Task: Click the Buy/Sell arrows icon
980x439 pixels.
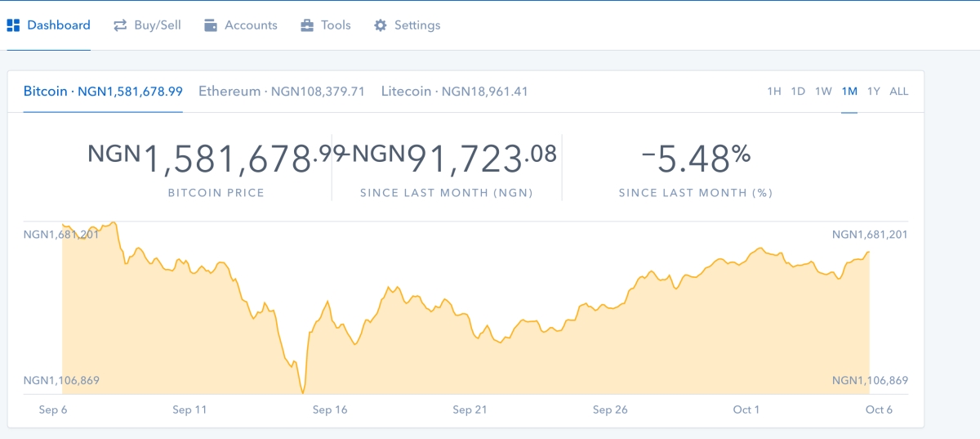Action: point(120,25)
